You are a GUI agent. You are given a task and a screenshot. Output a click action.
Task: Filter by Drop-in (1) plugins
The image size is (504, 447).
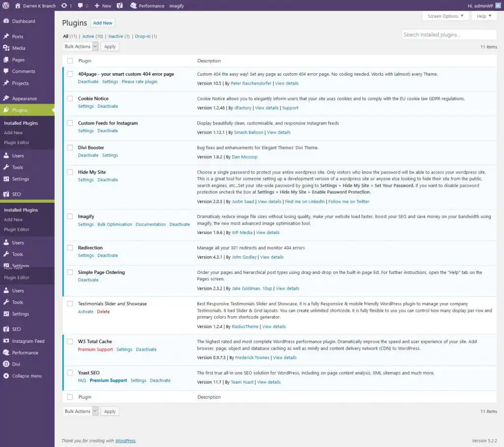click(x=146, y=36)
